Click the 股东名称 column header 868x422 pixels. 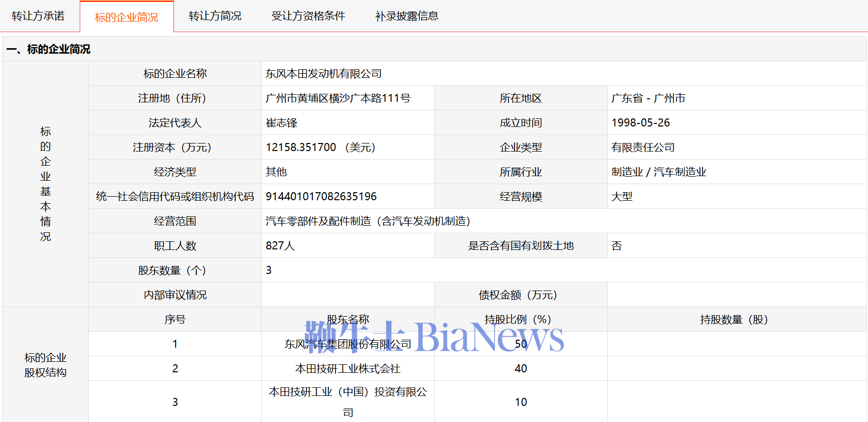[x=348, y=320]
